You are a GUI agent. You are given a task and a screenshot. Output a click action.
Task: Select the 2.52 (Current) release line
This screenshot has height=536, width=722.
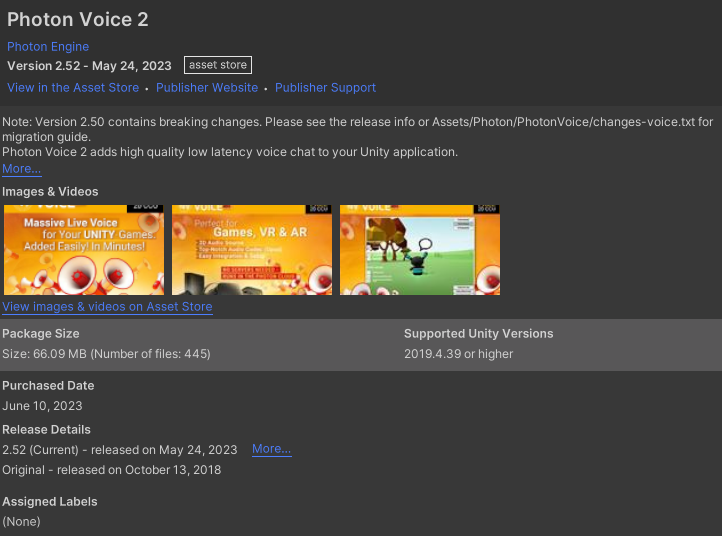120,450
